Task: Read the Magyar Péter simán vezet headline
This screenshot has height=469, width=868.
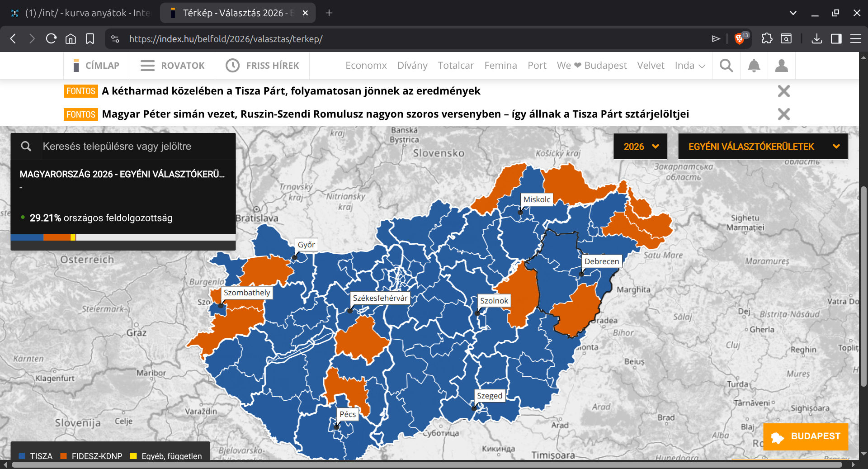Action: [x=396, y=114]
